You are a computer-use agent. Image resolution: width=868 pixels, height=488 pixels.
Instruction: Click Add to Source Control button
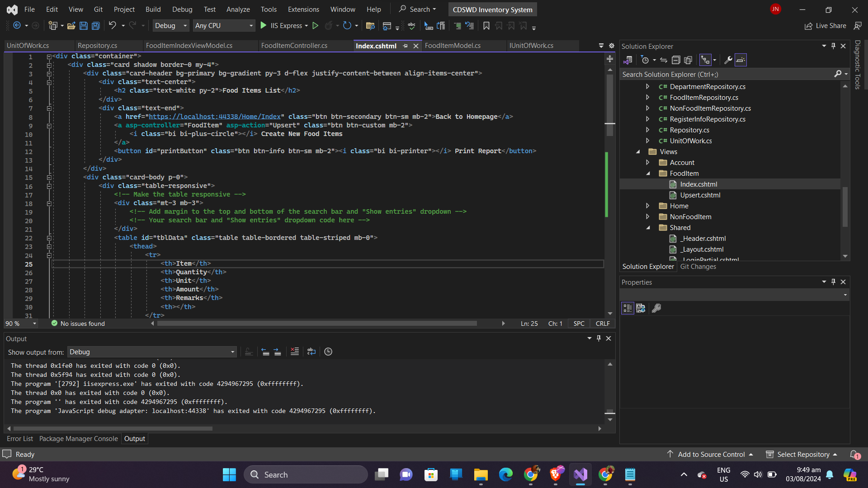[x=711, y=454]
